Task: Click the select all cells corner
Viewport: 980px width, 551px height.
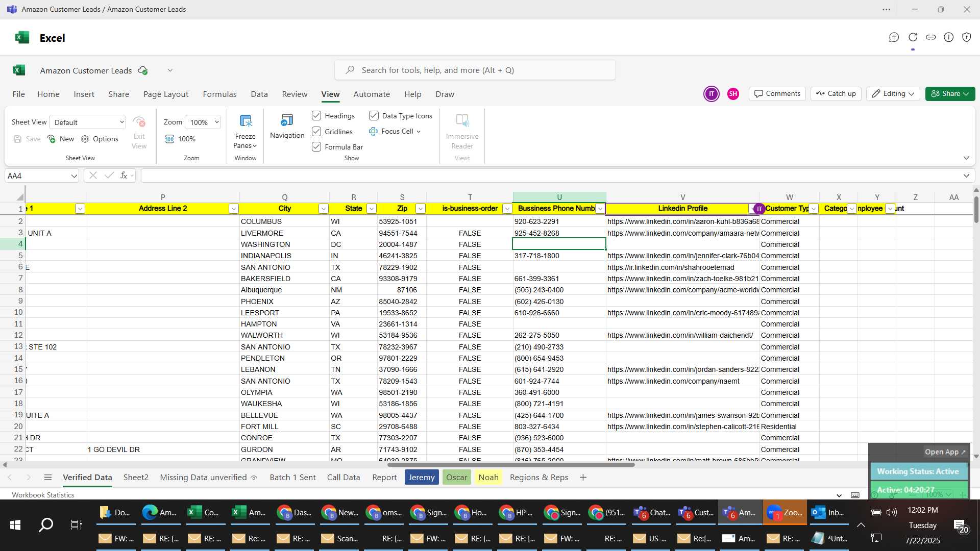Action: [x=19, y=197]
